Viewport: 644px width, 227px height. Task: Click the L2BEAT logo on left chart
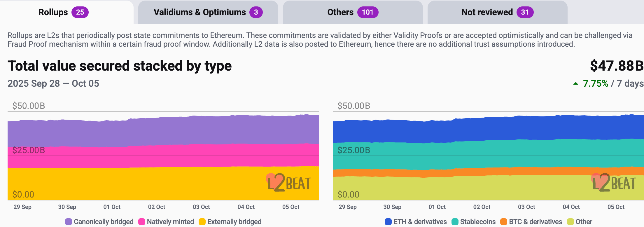pyautogui.click(x=289, y=183)
